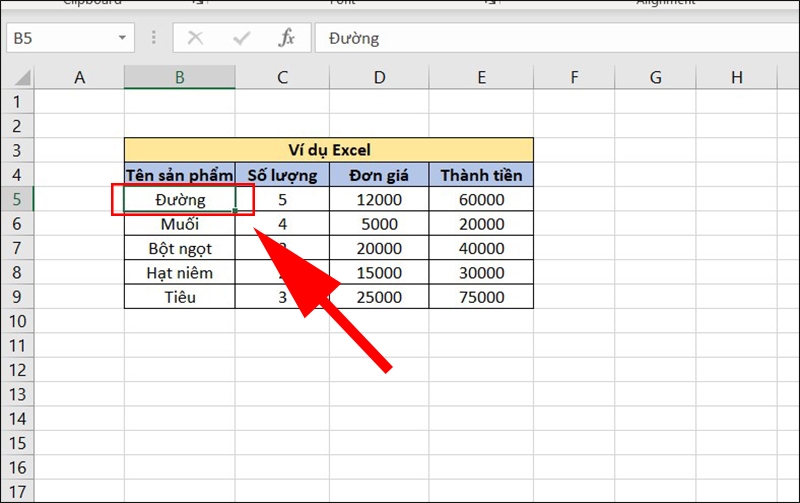Click the Đơn giá header cell
This screenshot has height=503, width=800.
(379, 175)
